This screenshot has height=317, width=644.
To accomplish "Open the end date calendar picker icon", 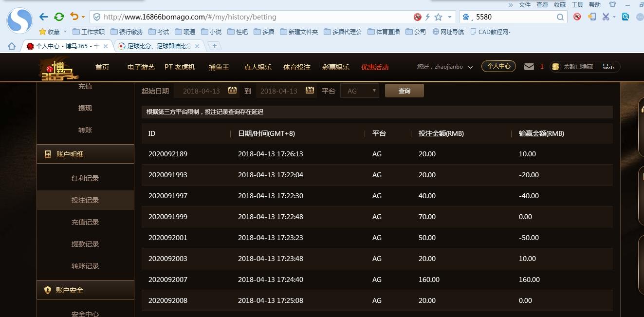I will [310, 91].
